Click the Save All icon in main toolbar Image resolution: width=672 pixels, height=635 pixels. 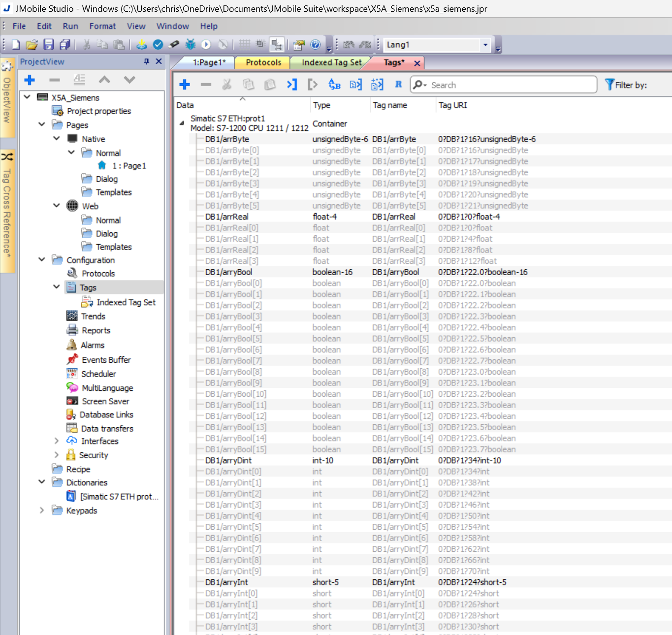[x=64, y=45]
